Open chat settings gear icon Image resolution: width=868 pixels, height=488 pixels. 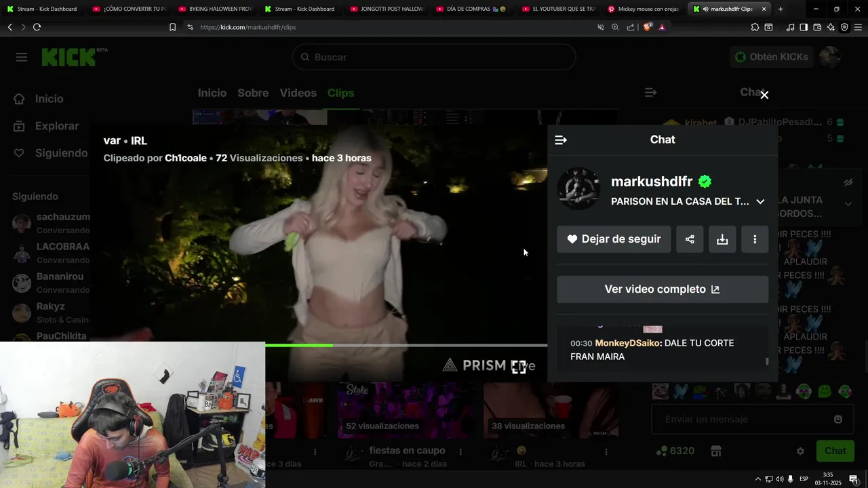pyautogui.click(x=800, y=451)
